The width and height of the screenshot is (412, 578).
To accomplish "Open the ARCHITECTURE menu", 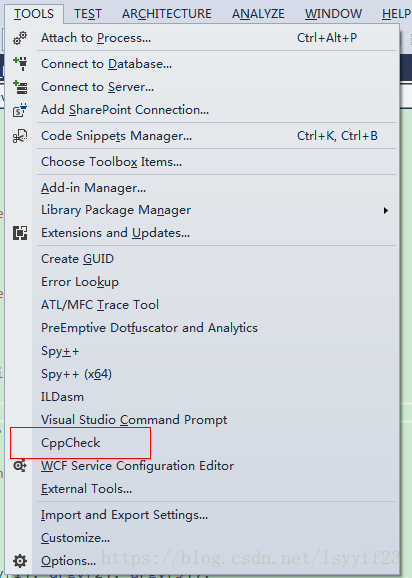I will (x=167, y=14).
